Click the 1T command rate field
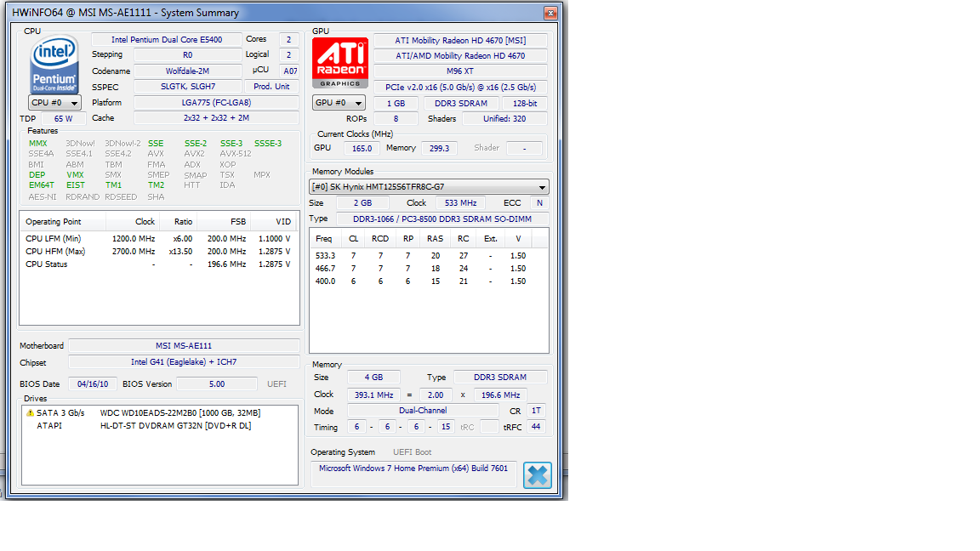 click(x=536, y=411)
